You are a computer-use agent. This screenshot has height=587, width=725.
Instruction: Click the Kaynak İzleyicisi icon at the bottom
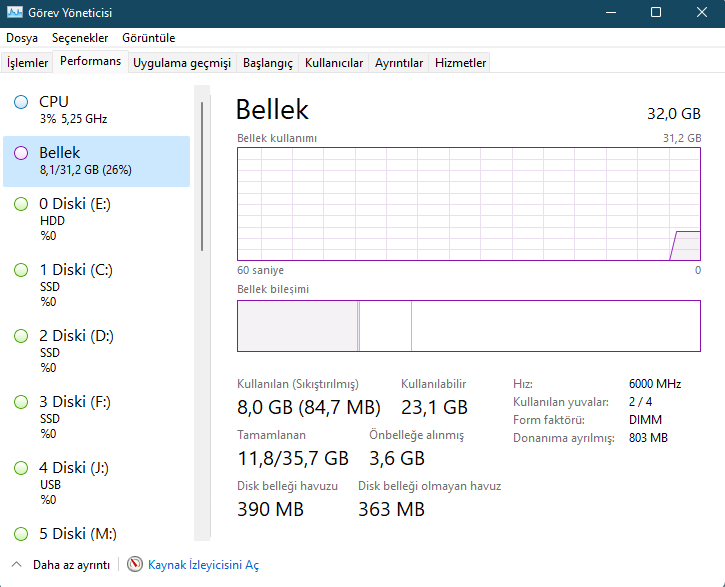pyautogui.click(x=135, y=565)
